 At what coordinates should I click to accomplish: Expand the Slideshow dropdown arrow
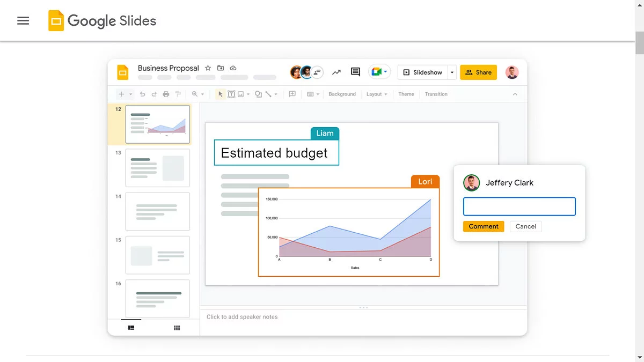[452, 72]
